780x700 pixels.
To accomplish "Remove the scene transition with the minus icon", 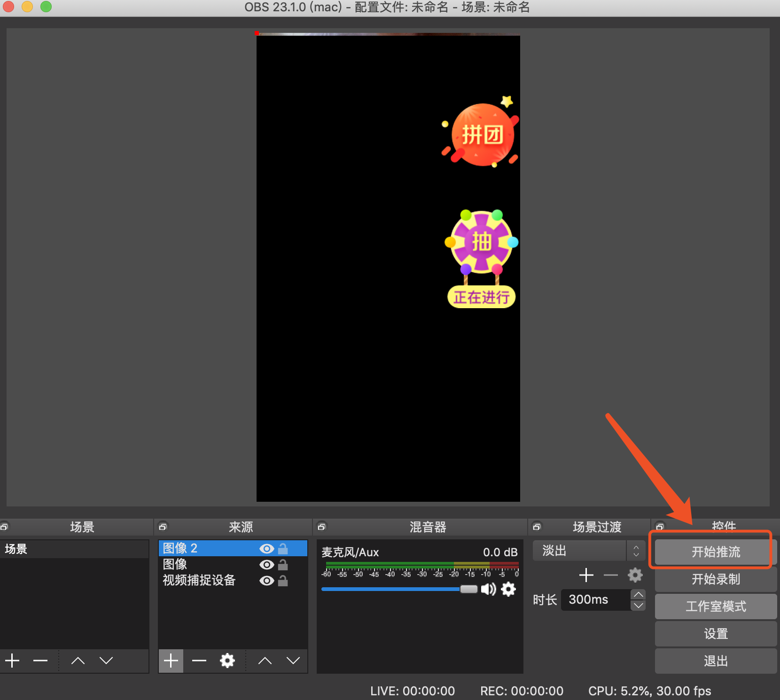I will 611,575.
